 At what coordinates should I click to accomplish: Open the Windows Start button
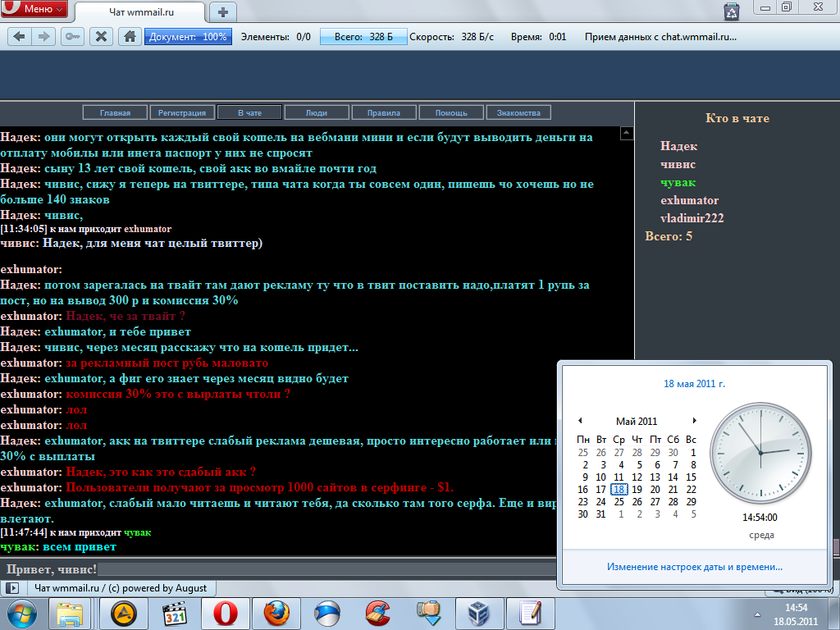(22, 614)
